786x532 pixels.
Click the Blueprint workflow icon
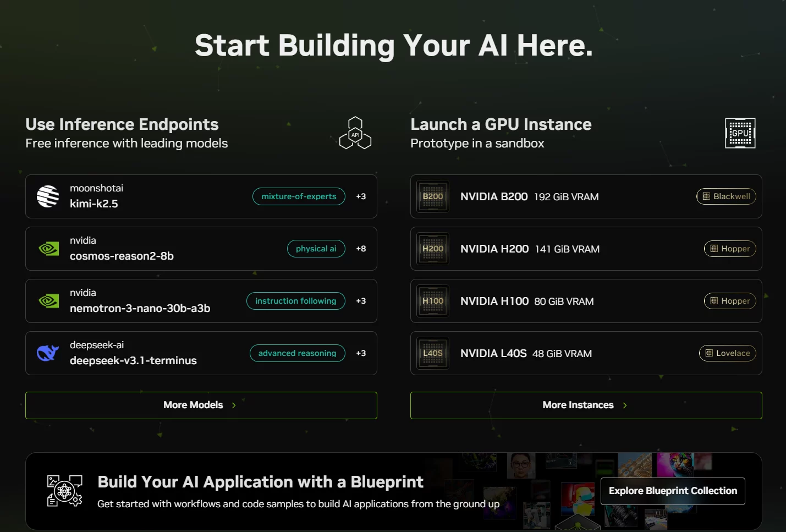point(64,491)
